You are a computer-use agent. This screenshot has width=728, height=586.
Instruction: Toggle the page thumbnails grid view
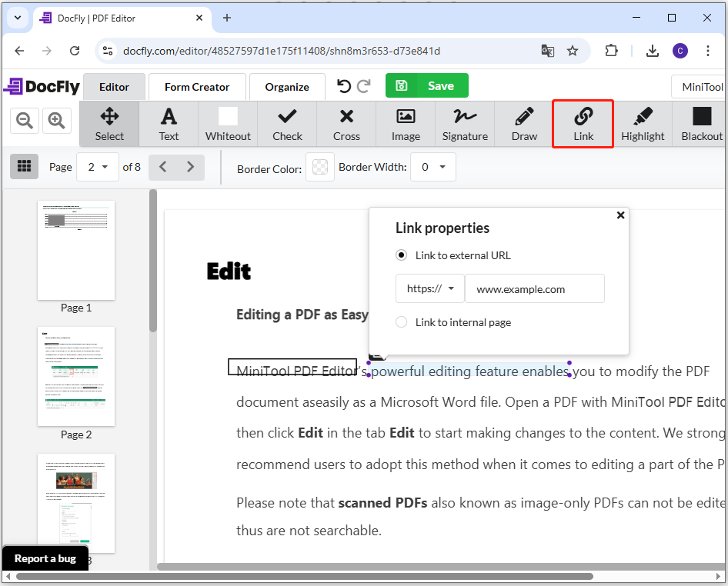24,166
